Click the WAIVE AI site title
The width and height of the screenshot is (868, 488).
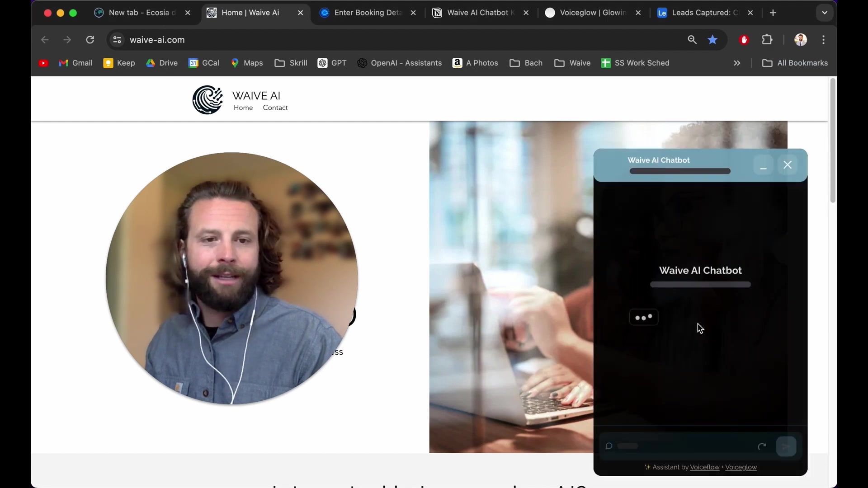pyautogui.click(x=256, y=96)
